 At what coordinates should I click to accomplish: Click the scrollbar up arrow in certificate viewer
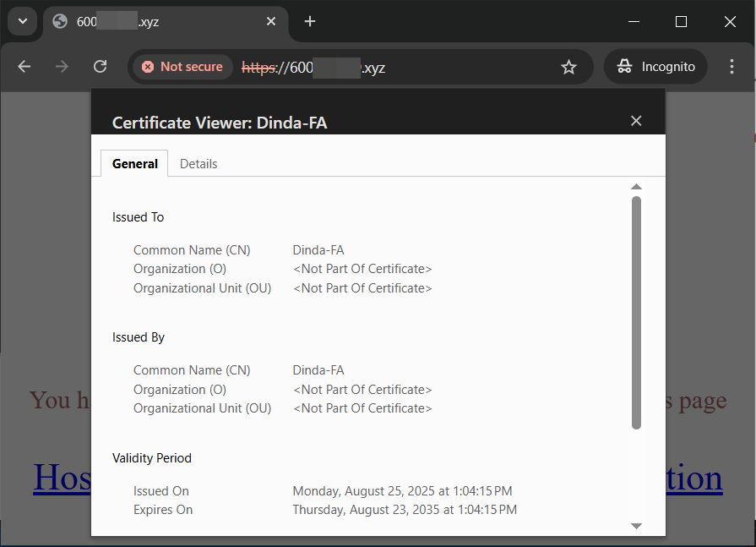point(636,187)
